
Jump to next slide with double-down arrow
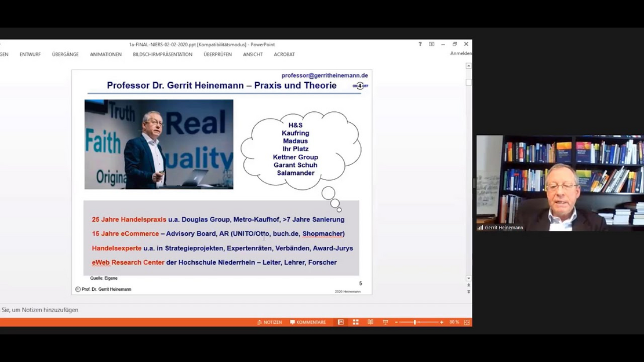click(469, 292)
